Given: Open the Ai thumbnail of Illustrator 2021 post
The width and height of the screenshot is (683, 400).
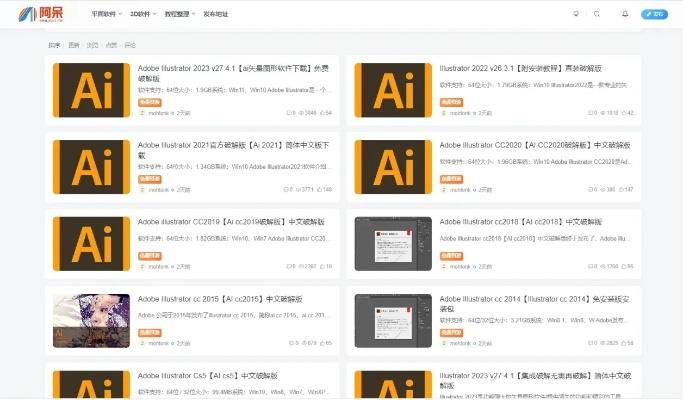Looking at the screenshot, I should pos(91,167).
